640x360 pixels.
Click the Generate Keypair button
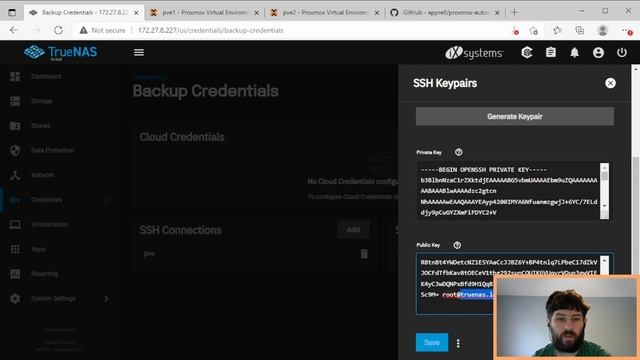pos(515,116)
